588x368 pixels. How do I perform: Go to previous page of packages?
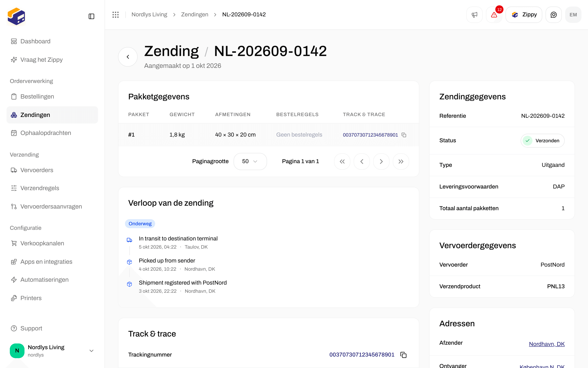362,161
